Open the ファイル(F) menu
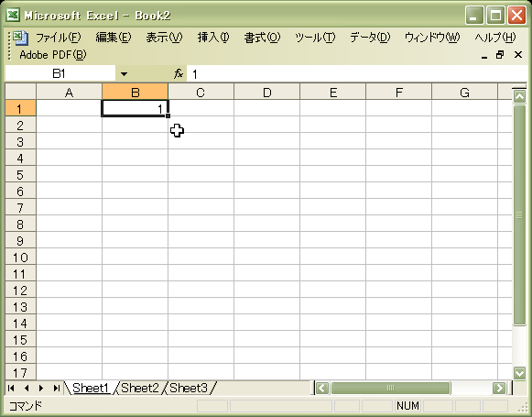The image size is (532, 417). 59,38
